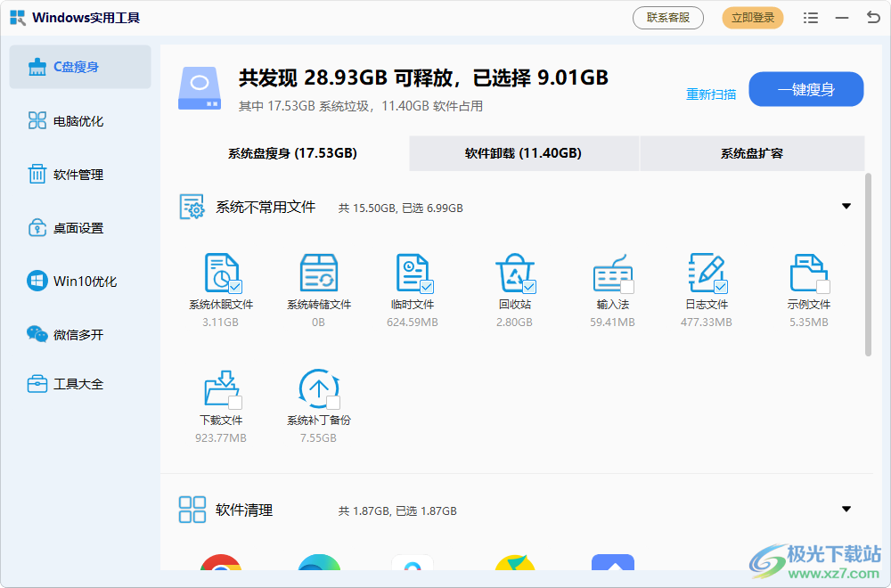Collapse the 软件清理 section
Image resolution: width=891 pixels, height=588 pixels.
(846, 509)
